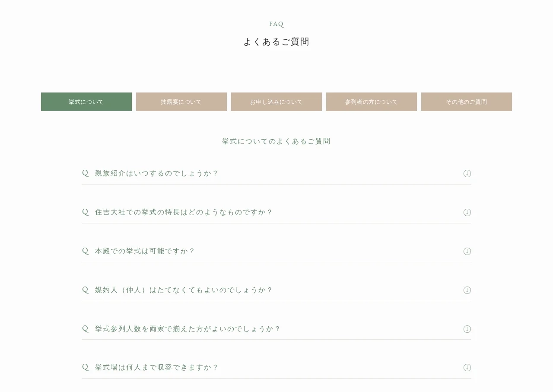Screen dimensions: 553x392
Task: Open the お申し込みについて tab
Action: [276, 102]
